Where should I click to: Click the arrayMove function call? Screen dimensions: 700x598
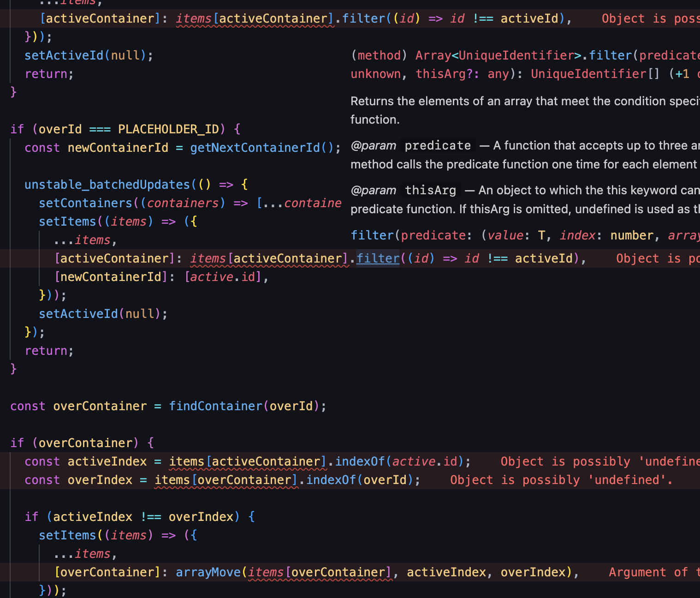pyautogui.click(x=208, y=572)
